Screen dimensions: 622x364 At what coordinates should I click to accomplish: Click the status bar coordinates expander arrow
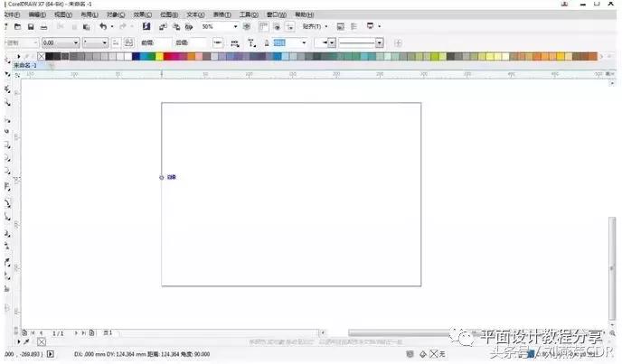tap(51, 354)
